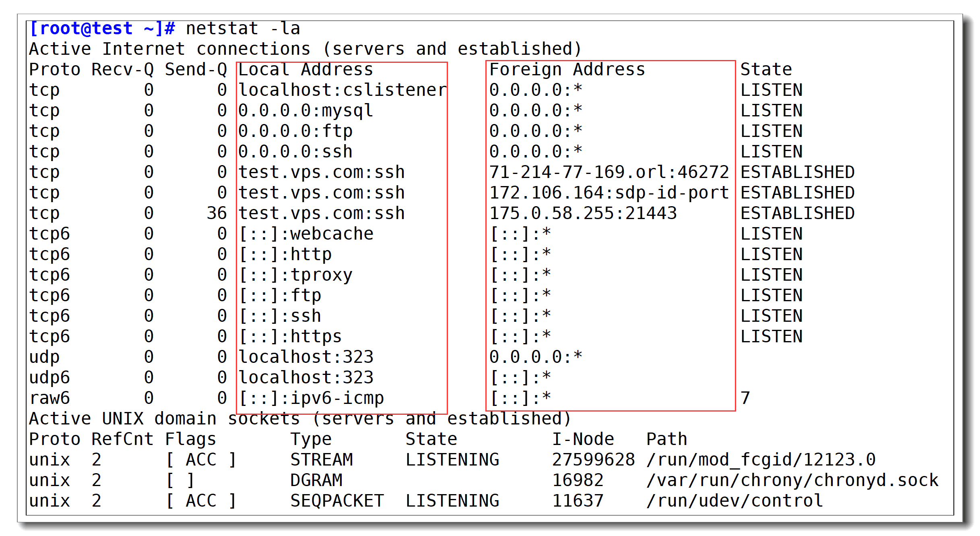The height and width of the screenshot is (536, 980).
Task: Select the path '/run/udev/control'
Action: tap(734, 501)
